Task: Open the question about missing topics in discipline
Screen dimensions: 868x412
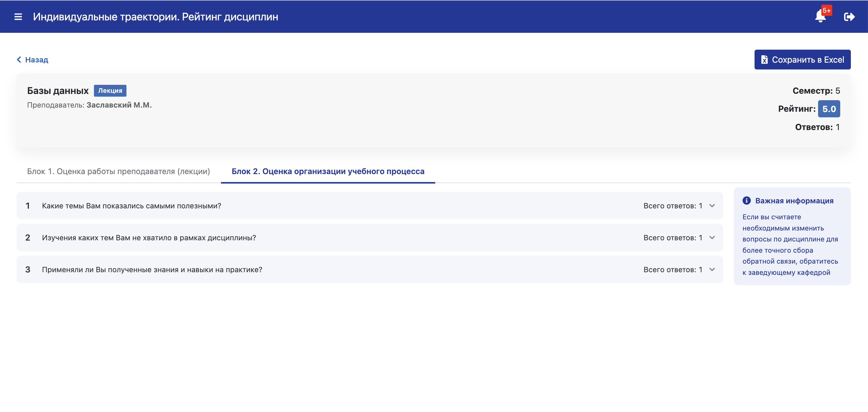Action: (x=370, y=238)
